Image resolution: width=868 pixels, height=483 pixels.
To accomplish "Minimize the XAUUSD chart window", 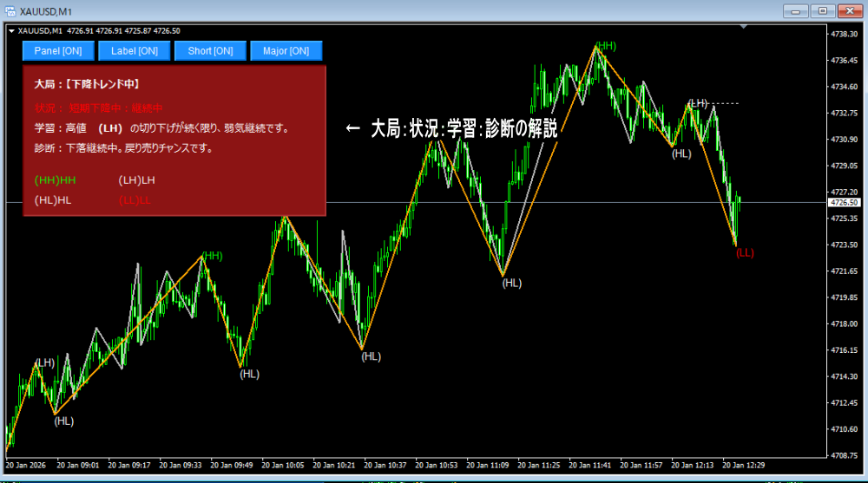I will click(796, 10).
